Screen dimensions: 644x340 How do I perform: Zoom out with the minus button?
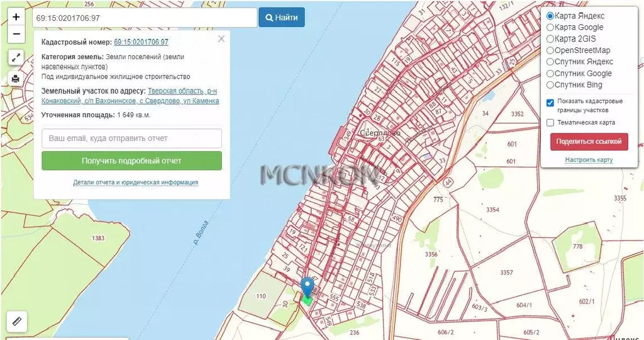click(x=16, y=34)
